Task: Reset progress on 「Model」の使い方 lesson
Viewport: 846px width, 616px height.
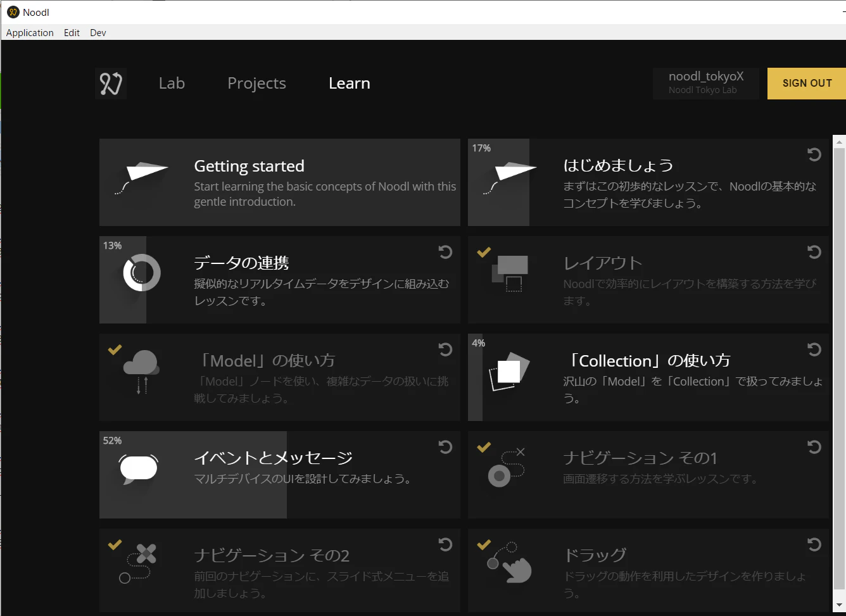Action: click(x=445, y=349)
